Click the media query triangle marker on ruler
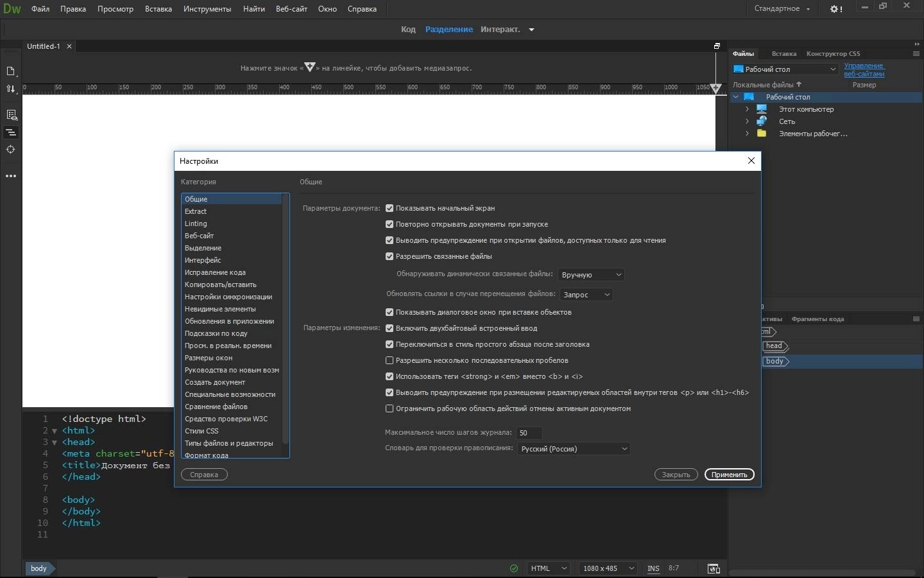The width and height of the screenshot is (924, 578). 716,88
